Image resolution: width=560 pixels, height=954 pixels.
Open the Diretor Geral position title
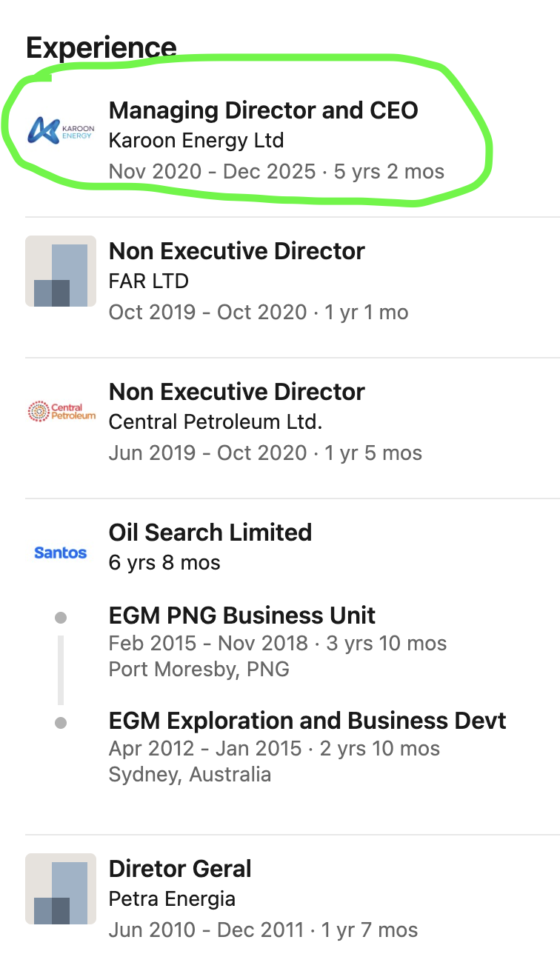[x=180, y=869]
